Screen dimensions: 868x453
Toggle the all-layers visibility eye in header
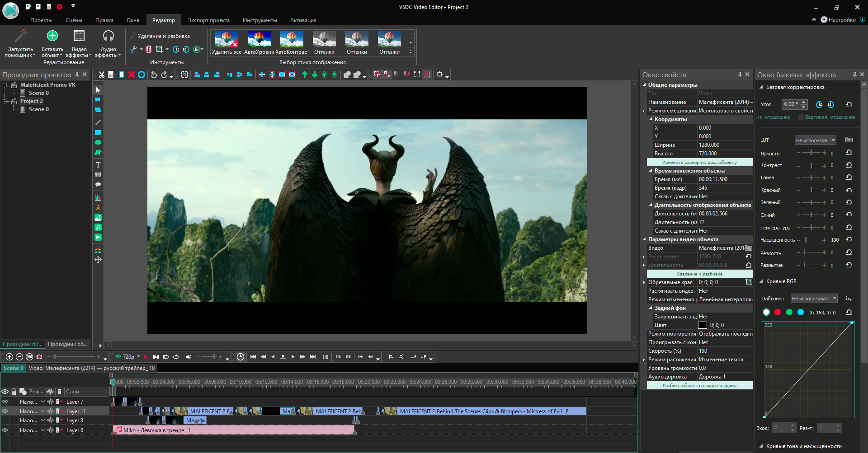[5, 392]
